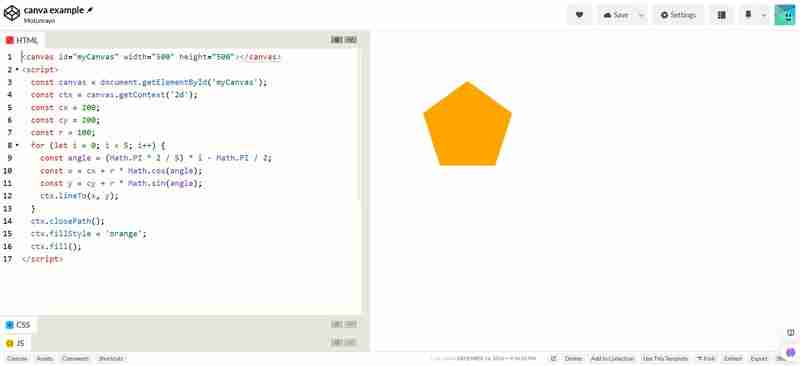Open the Assets panel
This screenshot has width=800, height=366.
[45, 358]
